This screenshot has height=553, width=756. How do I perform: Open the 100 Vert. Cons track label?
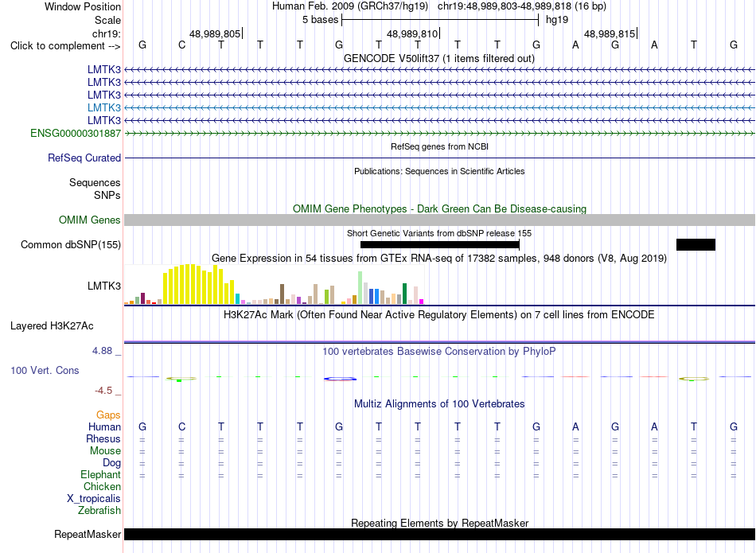click(x=45, y=370)
